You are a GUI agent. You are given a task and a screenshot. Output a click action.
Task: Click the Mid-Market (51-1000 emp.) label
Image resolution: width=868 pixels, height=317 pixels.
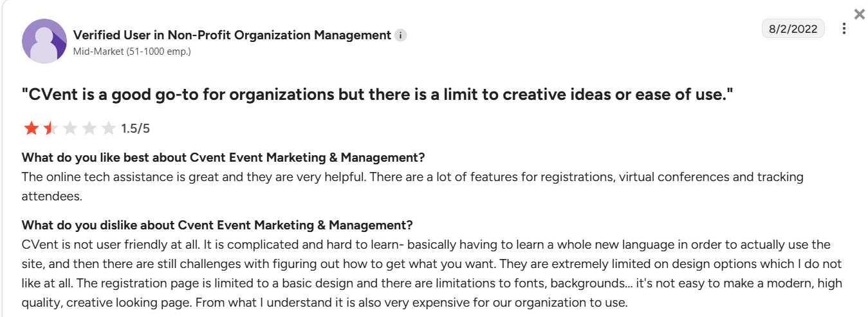point(132,51)
